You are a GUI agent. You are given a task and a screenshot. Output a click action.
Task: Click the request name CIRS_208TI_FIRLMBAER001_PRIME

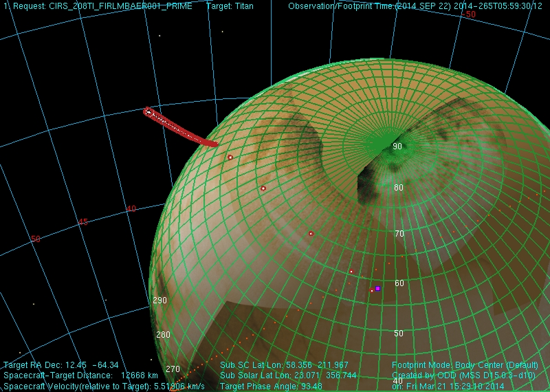tap(120, 6)
